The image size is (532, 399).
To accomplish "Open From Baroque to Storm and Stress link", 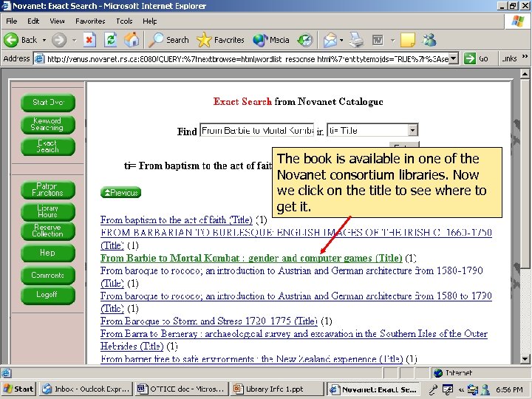I will (x=209, y=321).
